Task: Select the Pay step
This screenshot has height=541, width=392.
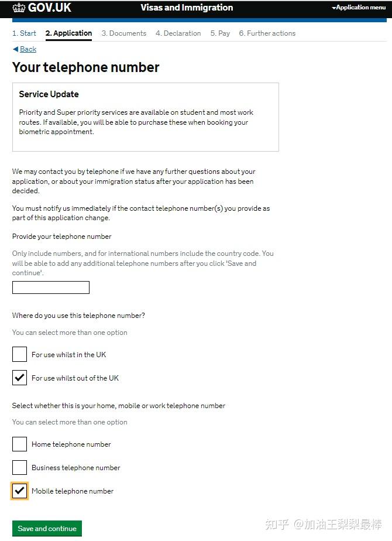Action: click(220, 33)
